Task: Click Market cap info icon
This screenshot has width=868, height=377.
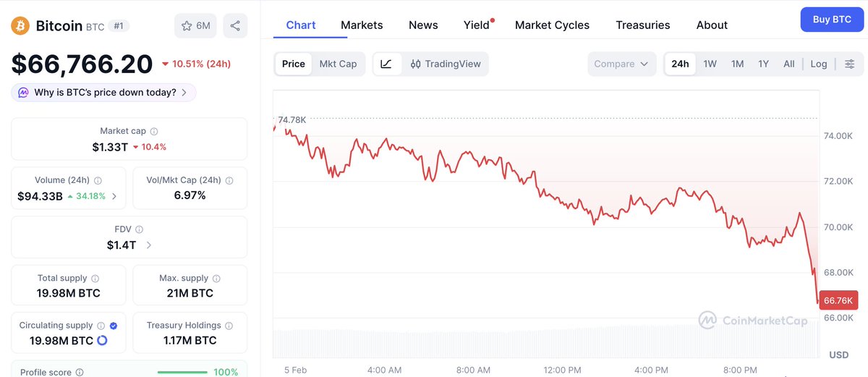Action: 154,132
